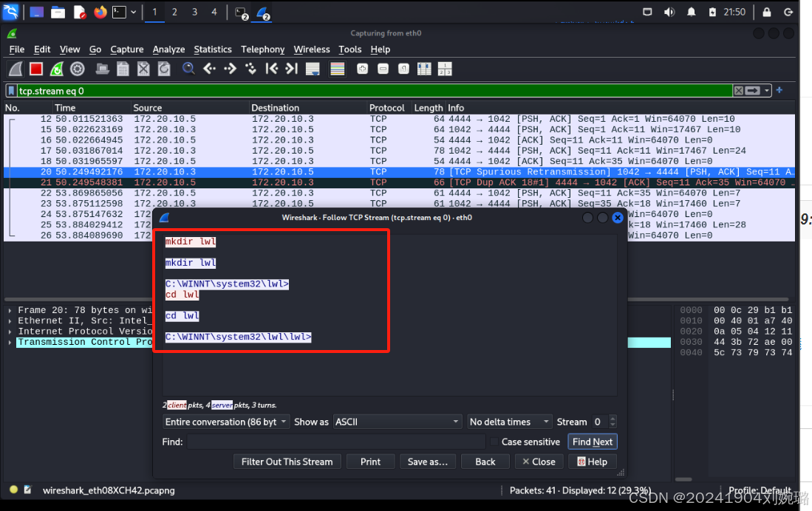Open the recent display filters dropdown
The image size is (812, 511).
(767, 91)
